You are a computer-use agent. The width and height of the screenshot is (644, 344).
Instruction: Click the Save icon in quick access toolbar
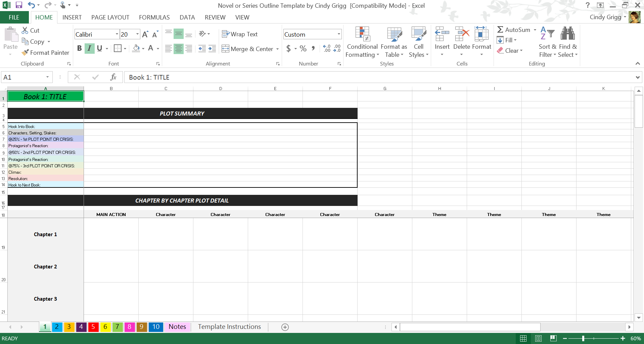tap(19, 5)
